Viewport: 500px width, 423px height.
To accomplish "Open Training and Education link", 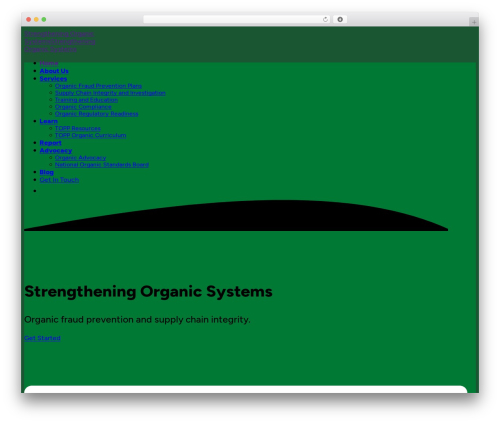I will tap(86, 100).
